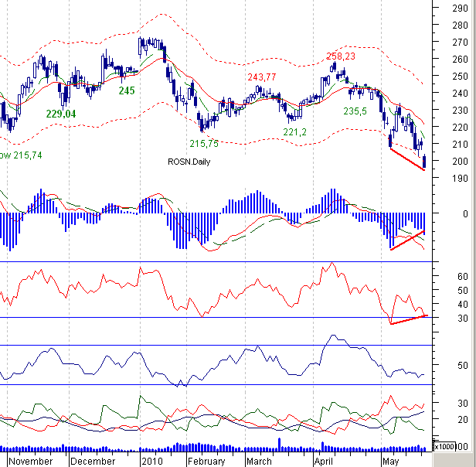The height and width of the screenshot is (467, 476).
Task: Select red trendline under May price candles
Action: [x=407, y=159]
